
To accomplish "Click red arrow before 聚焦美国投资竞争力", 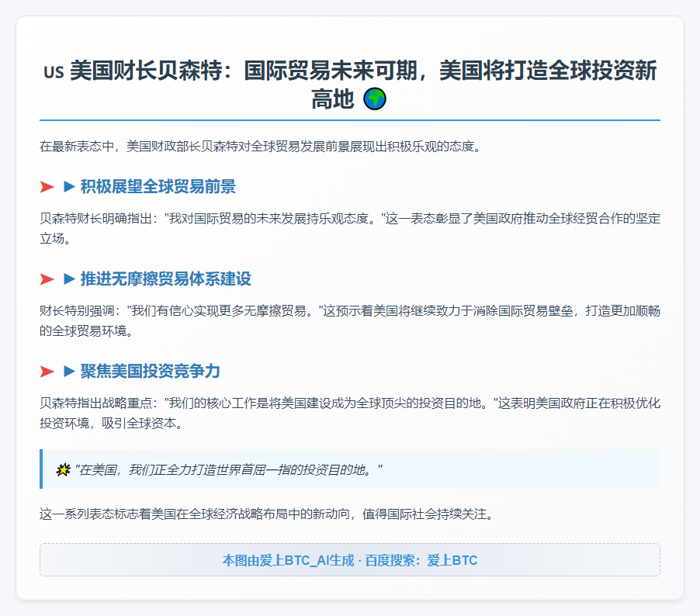I will click(x=47, y=372).
